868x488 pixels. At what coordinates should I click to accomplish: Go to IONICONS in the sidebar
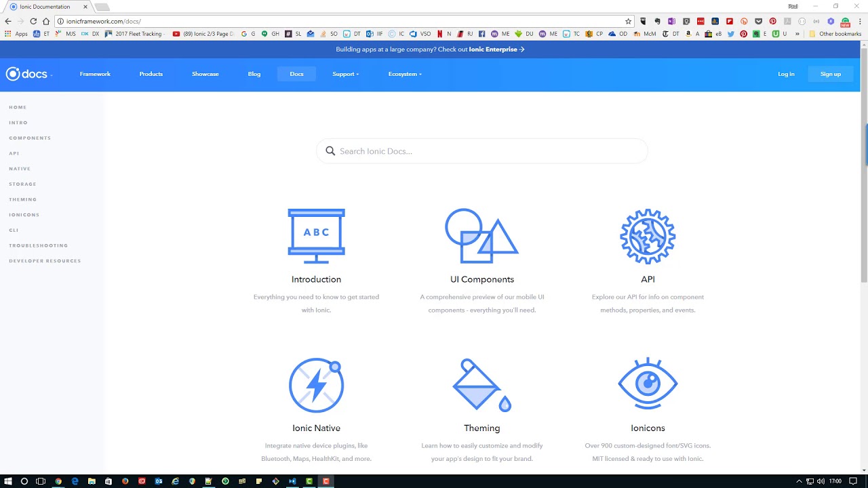[24, 215]
